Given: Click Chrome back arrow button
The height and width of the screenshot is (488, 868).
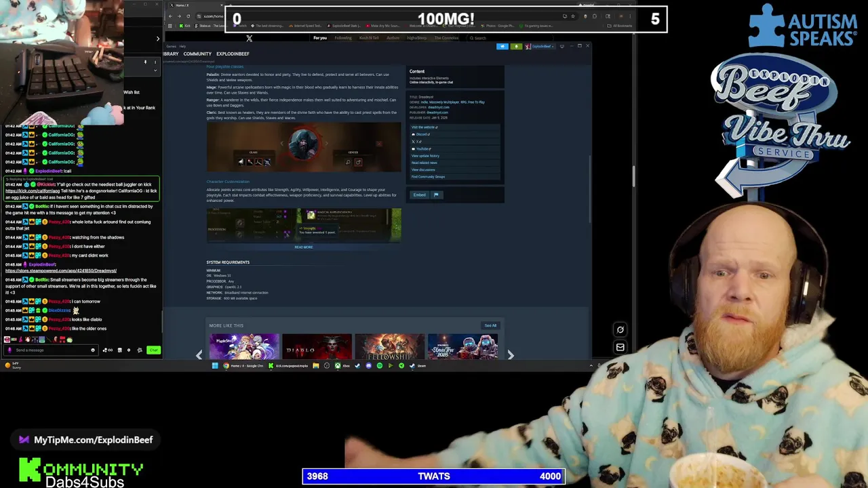Looking at the screenshot, I should coord(170,16).
